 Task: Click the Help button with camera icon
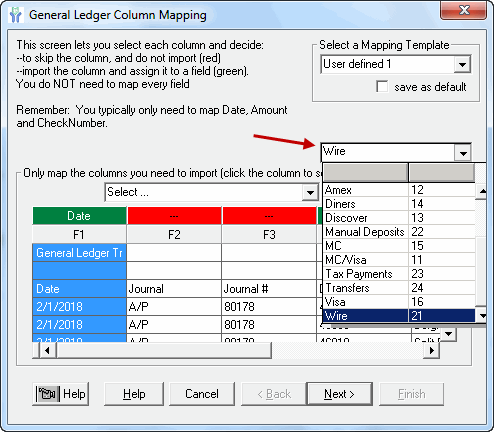(x=61, y=394)
